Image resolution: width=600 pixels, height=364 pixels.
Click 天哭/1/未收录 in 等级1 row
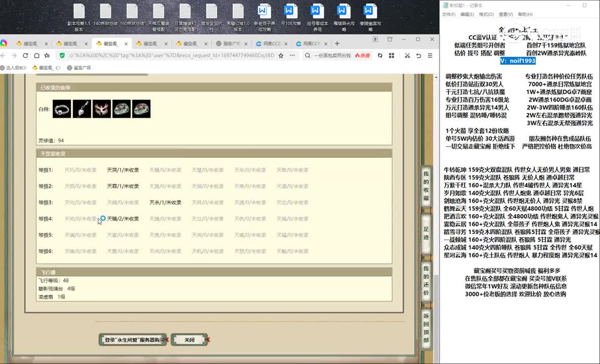click(x=122, y=170)
